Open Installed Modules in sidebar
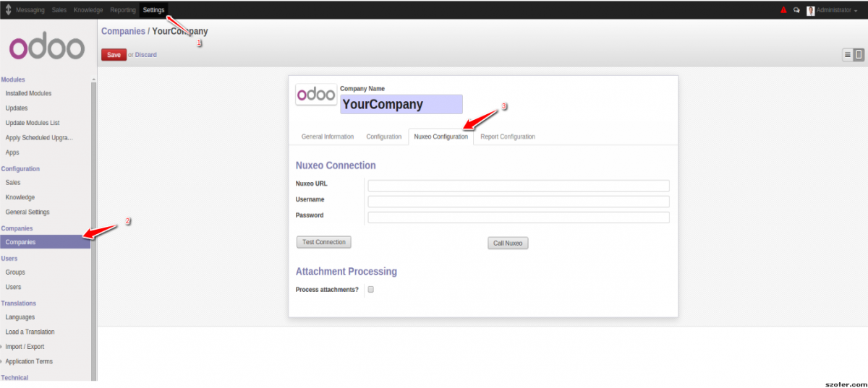Image resolution: width=868 pixels, height=388 pixels. [28, 93]
